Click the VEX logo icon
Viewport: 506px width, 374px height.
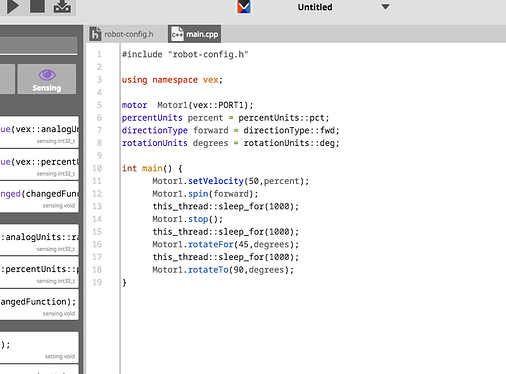click(244, 7)
